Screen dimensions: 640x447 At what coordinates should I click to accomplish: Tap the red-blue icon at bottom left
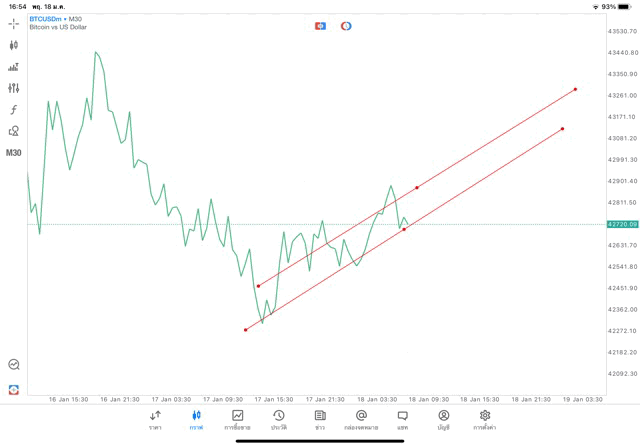pyautogui.click(x=14, y=389)
